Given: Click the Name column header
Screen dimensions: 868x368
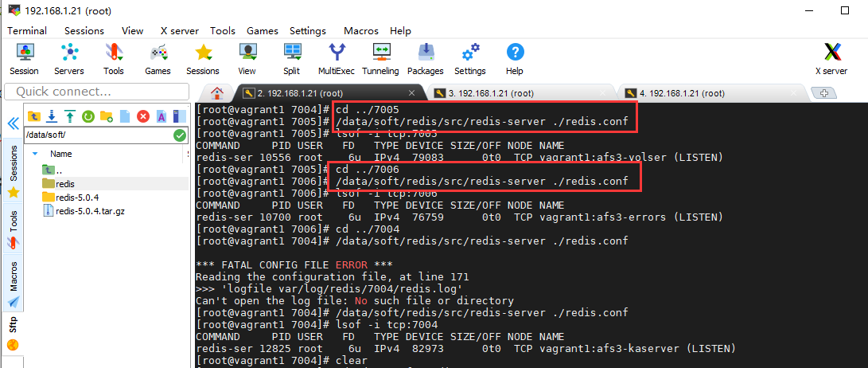Looking at the screenshot, I should [x=61, y=154].
